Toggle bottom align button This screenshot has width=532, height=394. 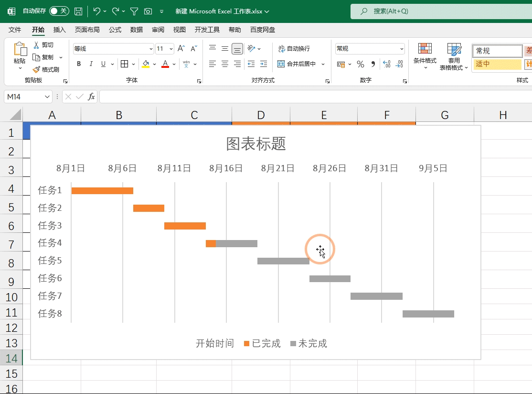(x=237, y=49)
